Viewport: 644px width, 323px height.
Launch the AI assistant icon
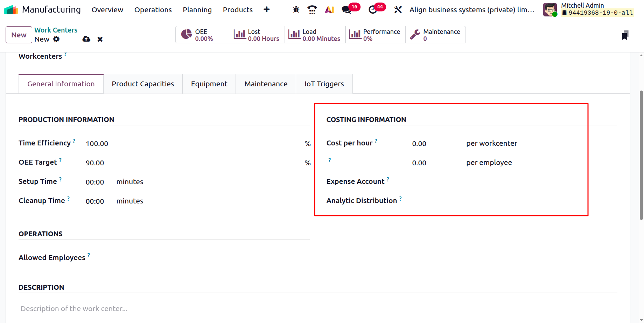329,10
